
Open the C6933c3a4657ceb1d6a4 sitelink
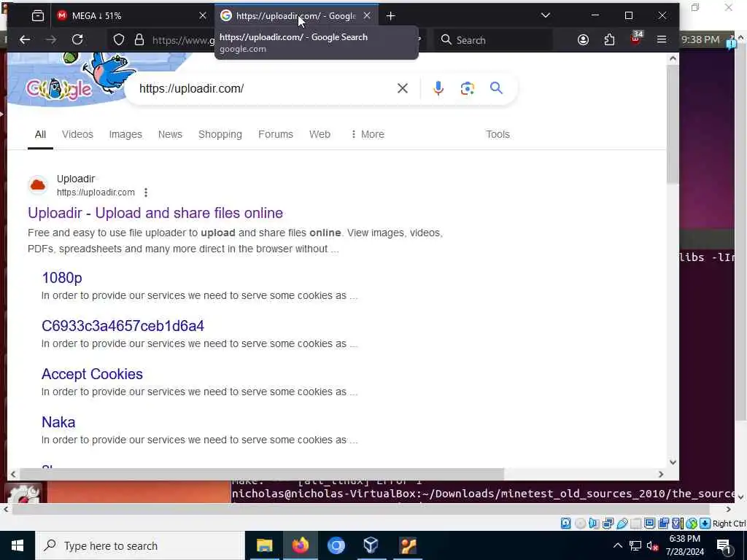pos(123,326)
